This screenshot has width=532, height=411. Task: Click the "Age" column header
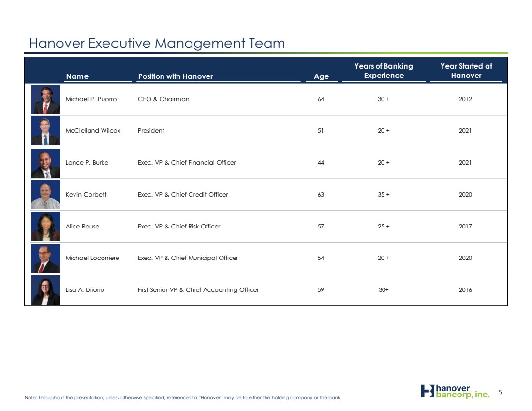tap(321, 76)
